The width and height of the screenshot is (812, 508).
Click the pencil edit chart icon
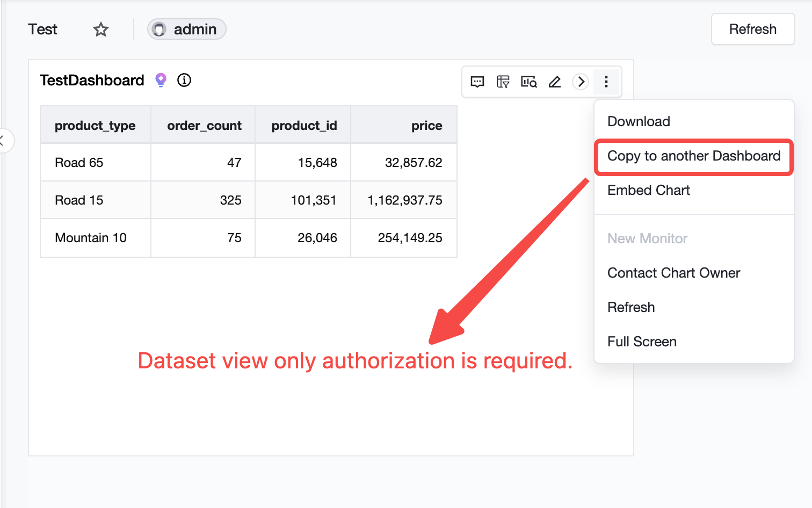pyautogui.click(x=555, y=82)
